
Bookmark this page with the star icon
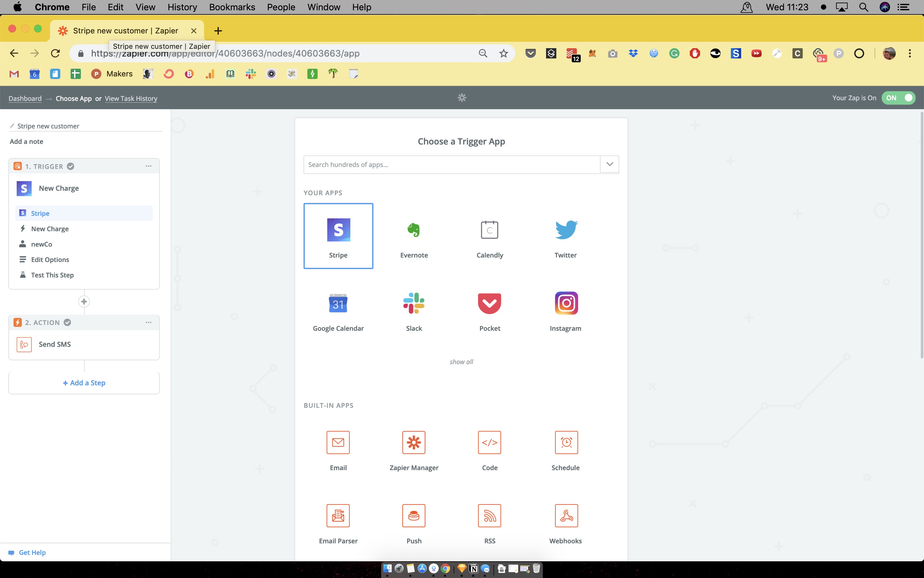click(504, 54)
